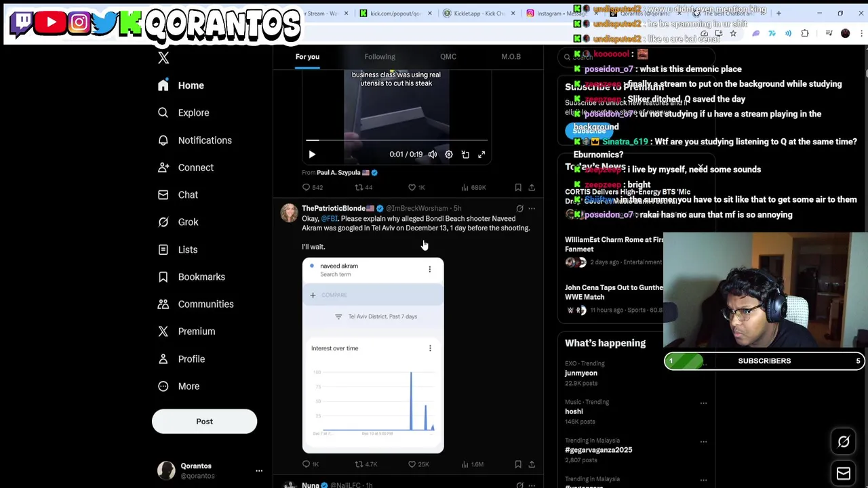The height and width of the screenshot is (488, 868).
Task: Switch to the M.O.B tab
Action: coord(511,57)
